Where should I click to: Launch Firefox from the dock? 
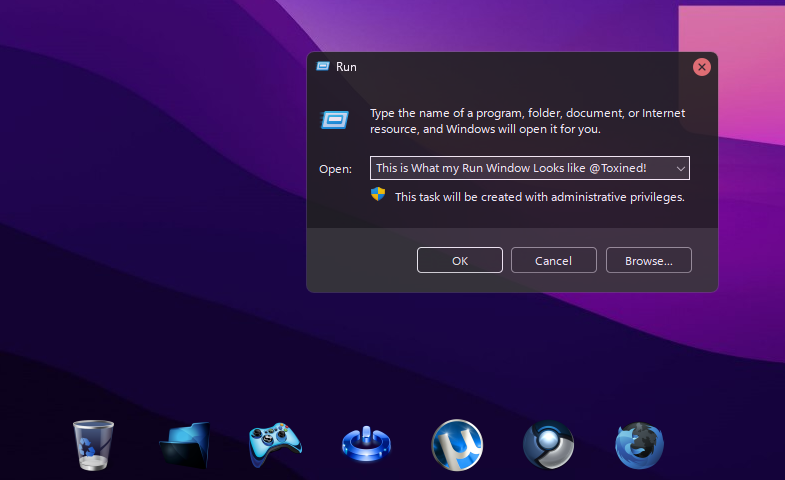tap(639, 445)
